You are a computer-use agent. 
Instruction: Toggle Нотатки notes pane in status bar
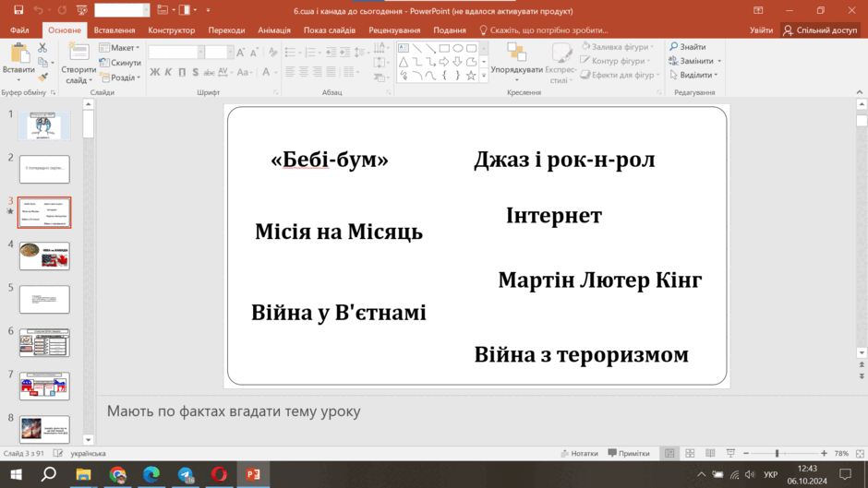[x=579, y=453]
